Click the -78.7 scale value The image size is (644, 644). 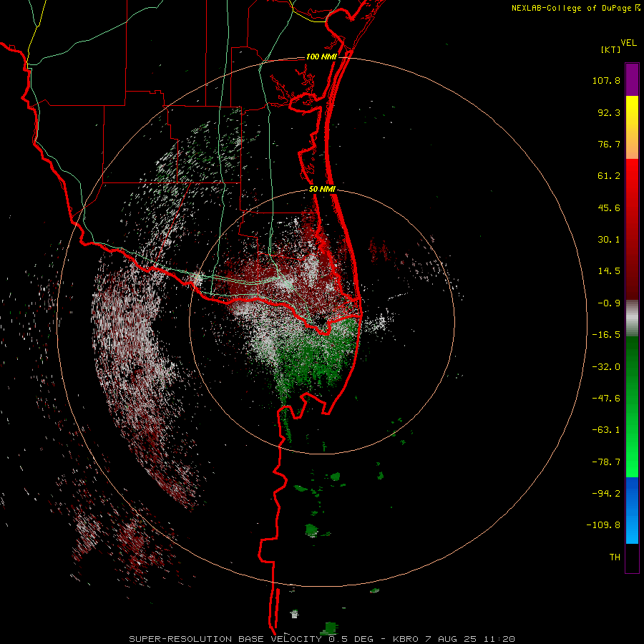click(606, 462)
